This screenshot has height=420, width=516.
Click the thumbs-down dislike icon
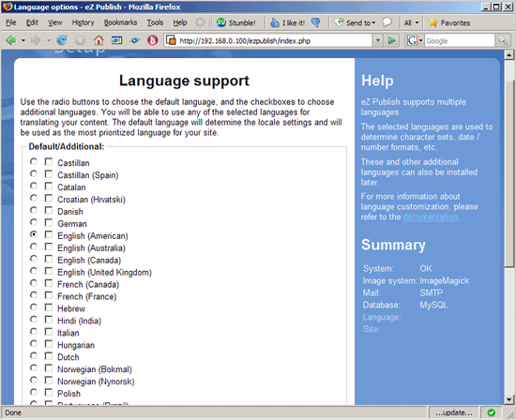[x=316, y=22]
